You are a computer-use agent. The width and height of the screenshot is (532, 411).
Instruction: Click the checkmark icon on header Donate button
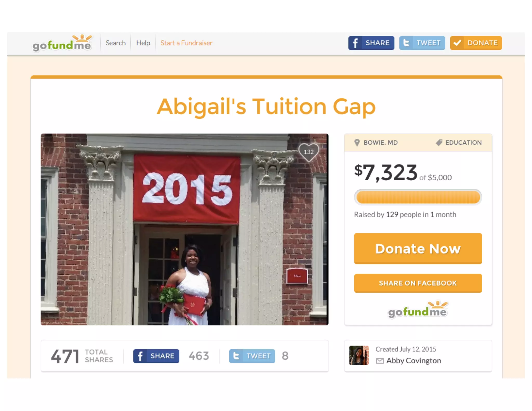click(x=457, y=43)
